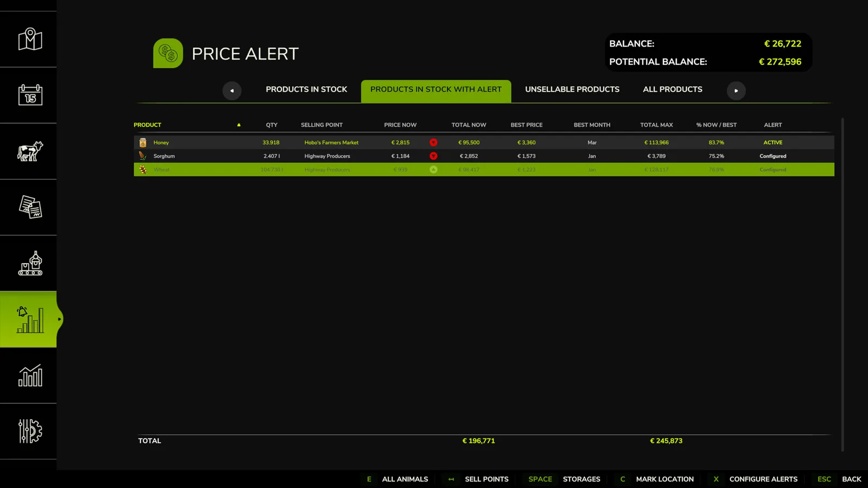Sort by Total Max column header
The image size is (868, 488).
point(656,125)
